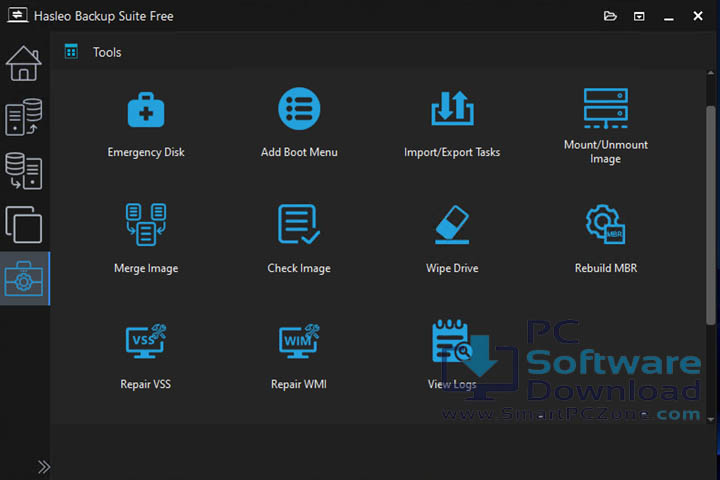
Task: Click the Import/Export Tasks label
Action: click(452, 152)
